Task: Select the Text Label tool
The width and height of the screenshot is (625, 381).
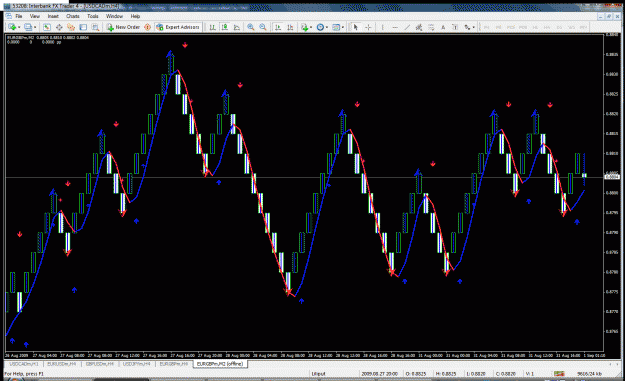Action: (x=455, y=27)
